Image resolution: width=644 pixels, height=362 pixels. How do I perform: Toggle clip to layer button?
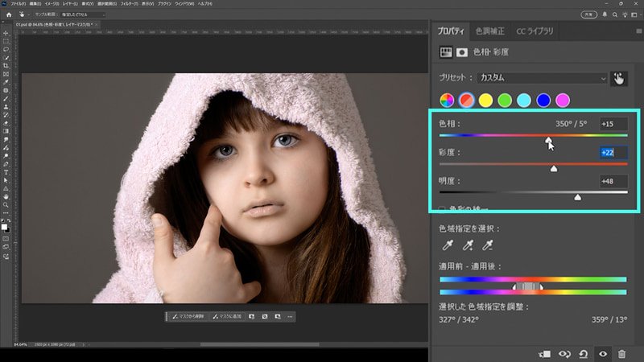click(x=545, y=353)
